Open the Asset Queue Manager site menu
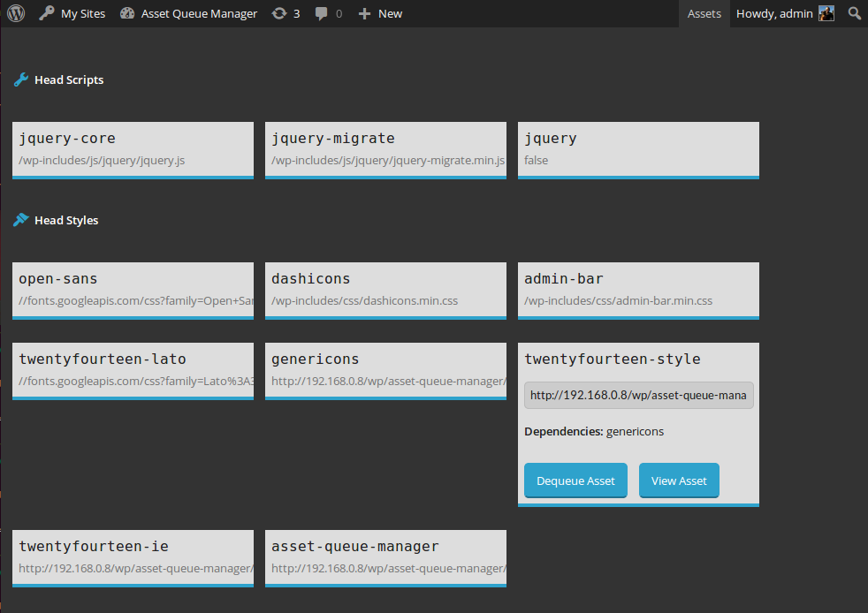This screenshot has height=613, width=868. point(189,13)
